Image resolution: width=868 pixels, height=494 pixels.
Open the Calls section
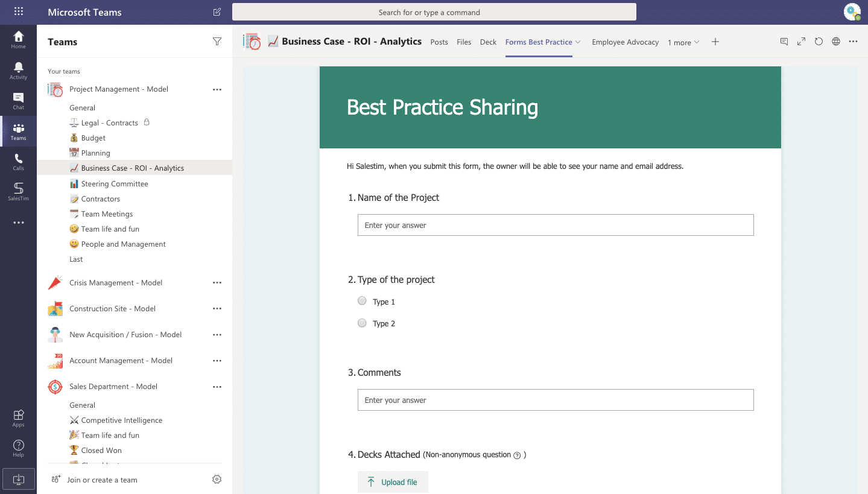tap(18, 162)
